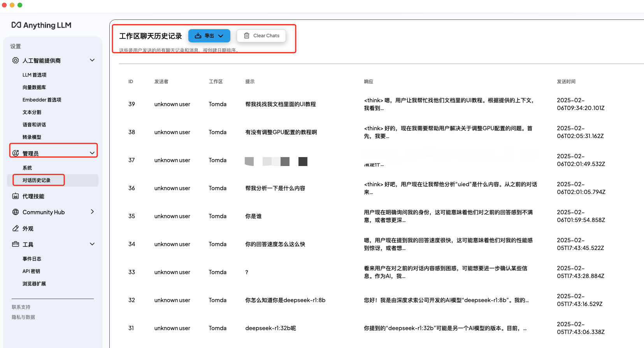Open 外观 settings

point(28,229)
